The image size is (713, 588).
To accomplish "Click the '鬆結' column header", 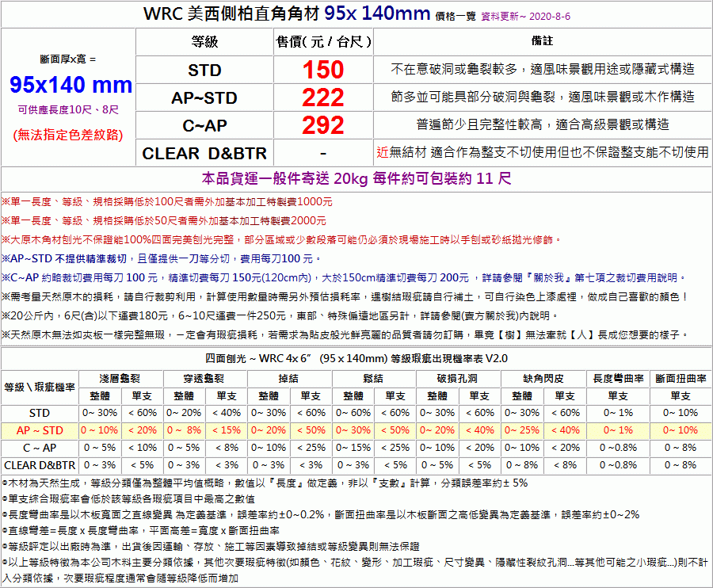I will pos(373,378).
